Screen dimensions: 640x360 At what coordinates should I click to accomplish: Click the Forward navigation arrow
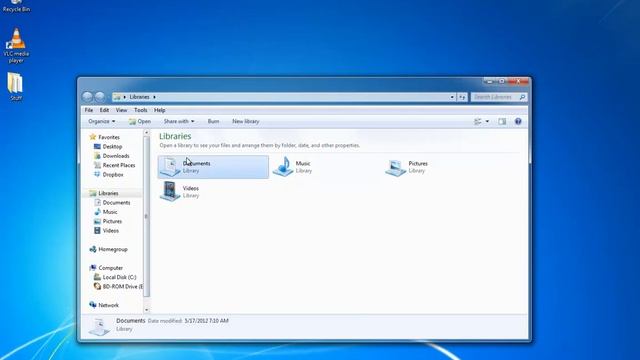pos(100,97)
